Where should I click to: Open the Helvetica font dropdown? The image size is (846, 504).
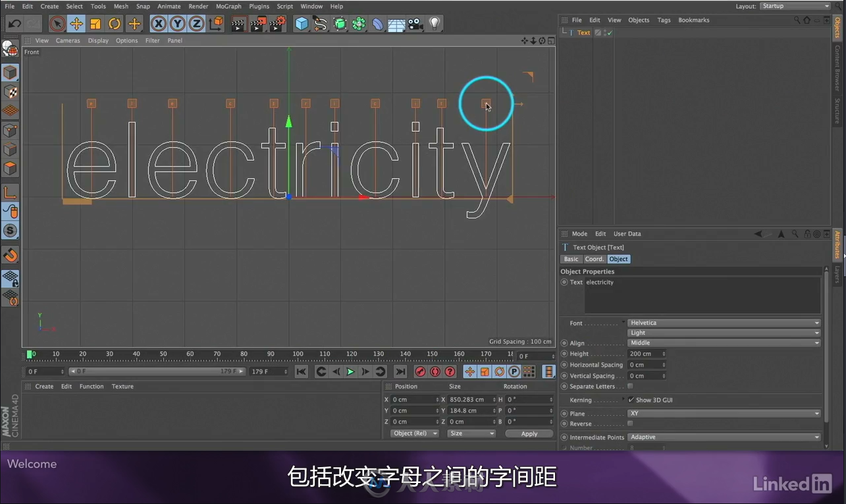(x=724, y=323)
